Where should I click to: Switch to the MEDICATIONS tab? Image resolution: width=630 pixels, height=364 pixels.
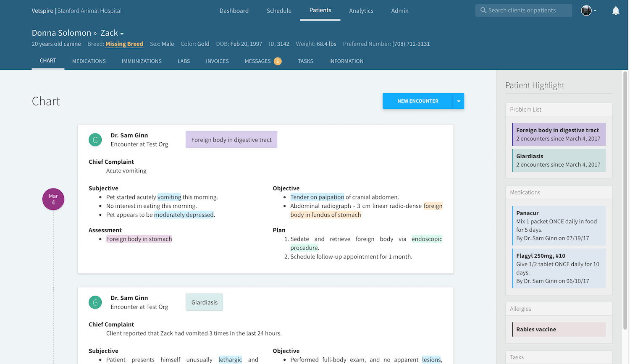[x=89, y=61]
